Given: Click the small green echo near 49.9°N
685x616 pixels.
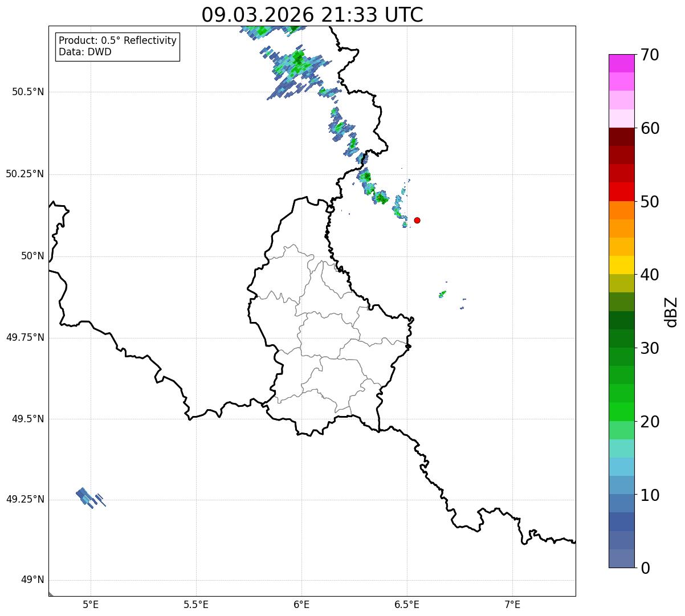Looking at the screenshot, I should (x=442, y=293).
